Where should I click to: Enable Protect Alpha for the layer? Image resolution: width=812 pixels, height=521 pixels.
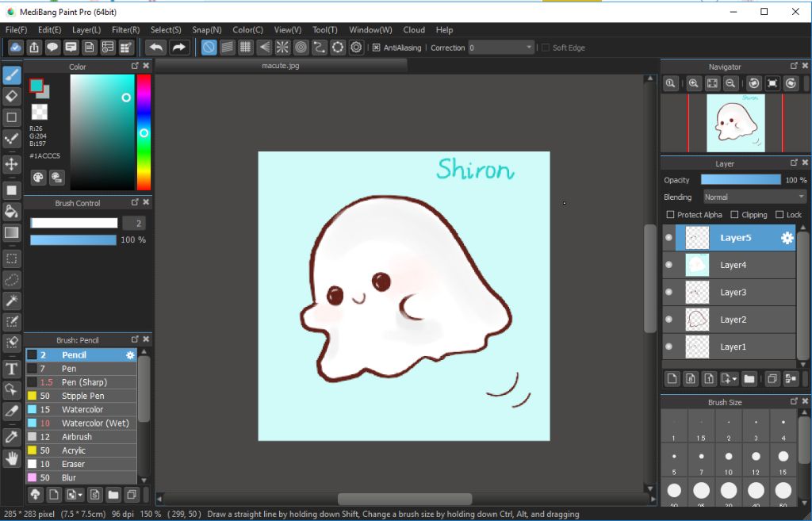pos(670,214)
